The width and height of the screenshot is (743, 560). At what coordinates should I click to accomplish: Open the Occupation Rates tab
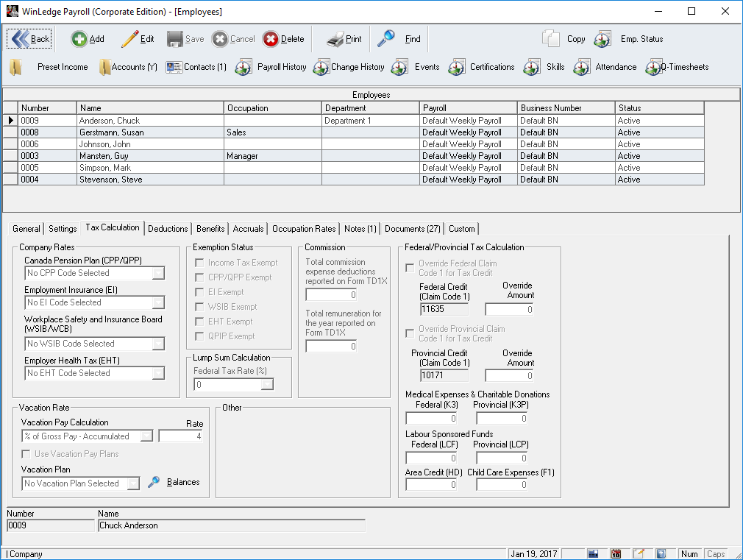304,229
